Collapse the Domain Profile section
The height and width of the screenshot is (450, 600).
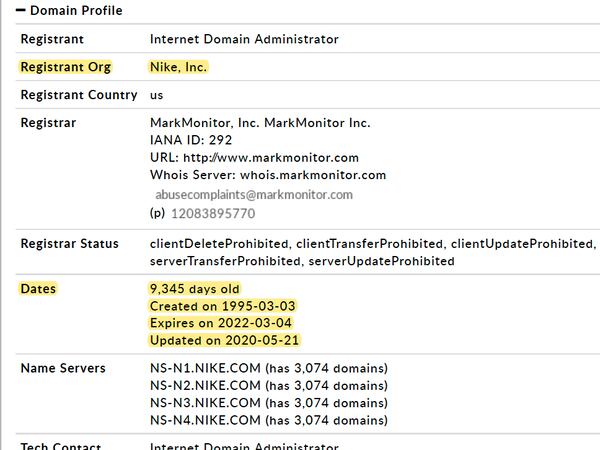coord(21,11)
